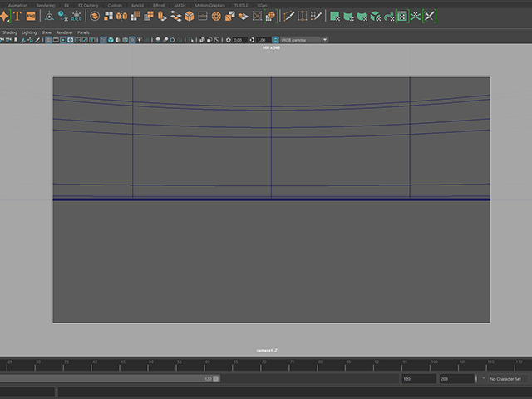This screenshot has height=399, width=532.
Task: Click the Delete History shelf icon
Action: click(x=63, y=16)
